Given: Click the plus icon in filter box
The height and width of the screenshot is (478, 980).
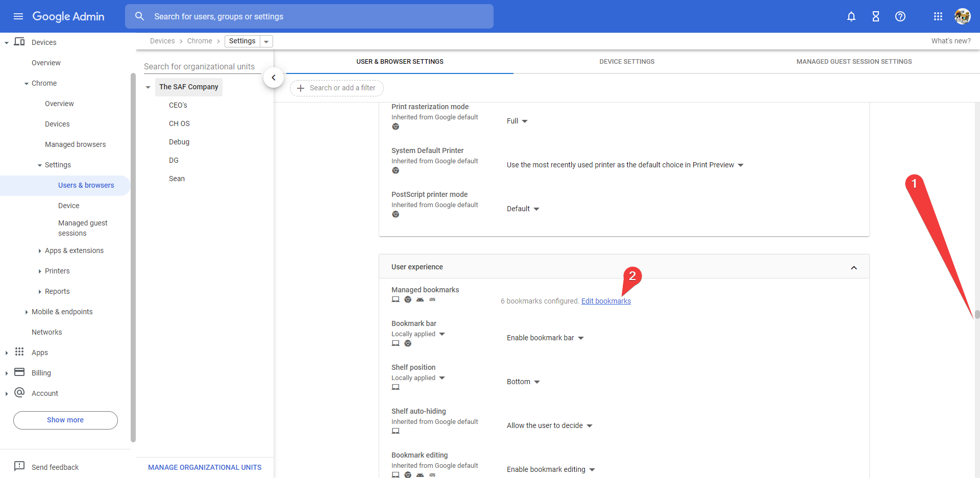Looking at the screenshot, I should pyautogui.click(x=301, y=88).
